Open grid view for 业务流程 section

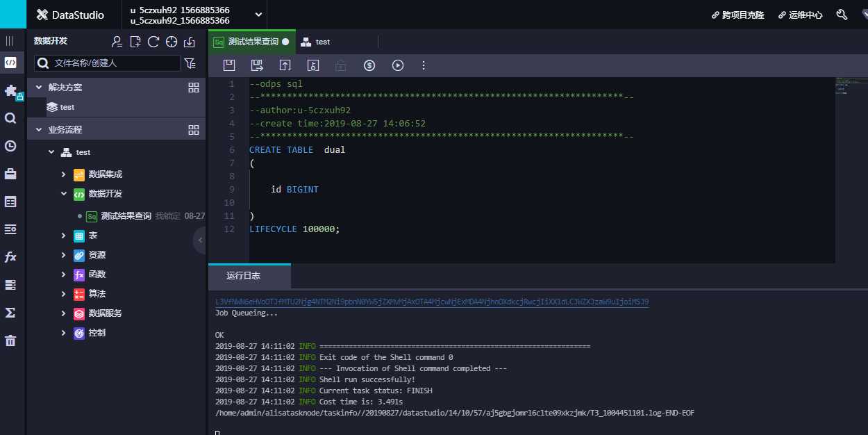point(194,130)
